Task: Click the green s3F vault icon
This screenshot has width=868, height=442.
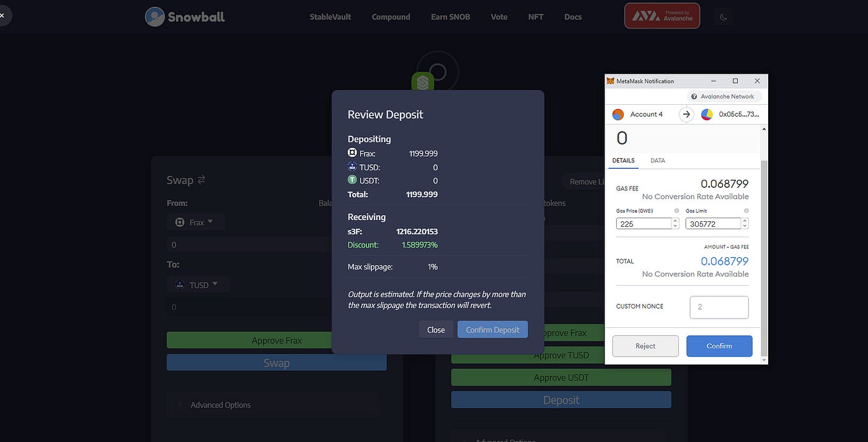Action: (x=423, y=81)
